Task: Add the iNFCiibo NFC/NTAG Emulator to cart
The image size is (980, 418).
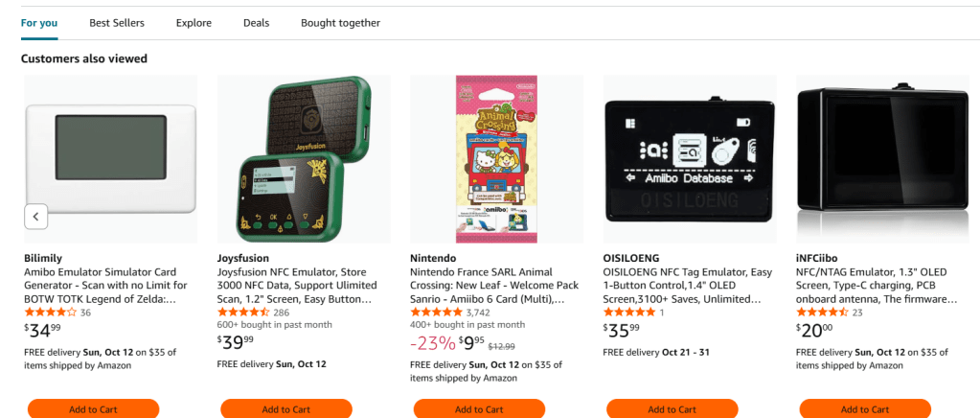Action: pyautogui.click(x=863, y=409)
